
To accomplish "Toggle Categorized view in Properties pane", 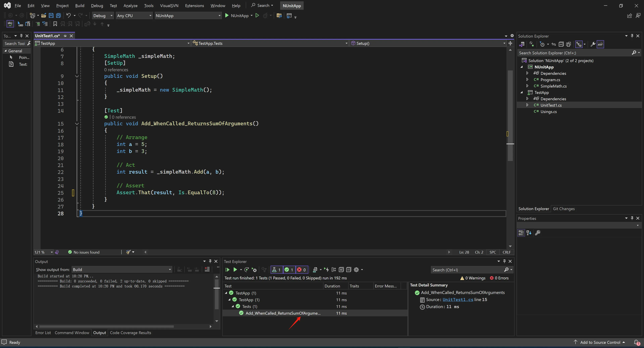I will click(x=521, y=233).
